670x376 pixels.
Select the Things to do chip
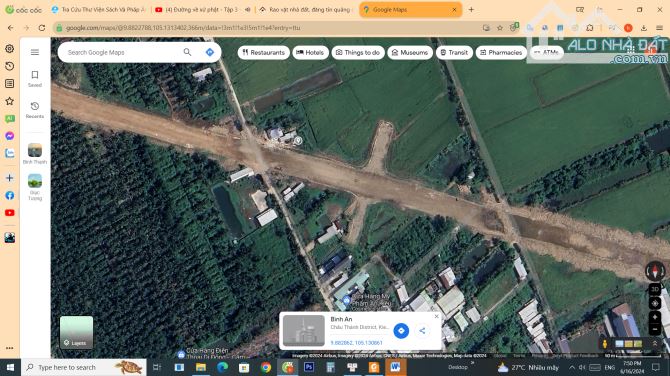click(358, 53)
